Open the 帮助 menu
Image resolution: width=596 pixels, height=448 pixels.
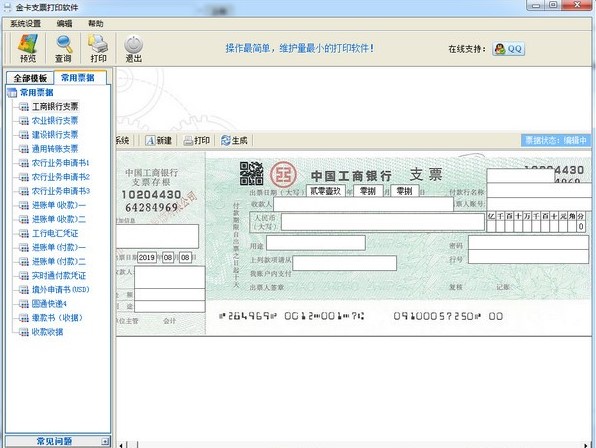[x=95, y=24]
